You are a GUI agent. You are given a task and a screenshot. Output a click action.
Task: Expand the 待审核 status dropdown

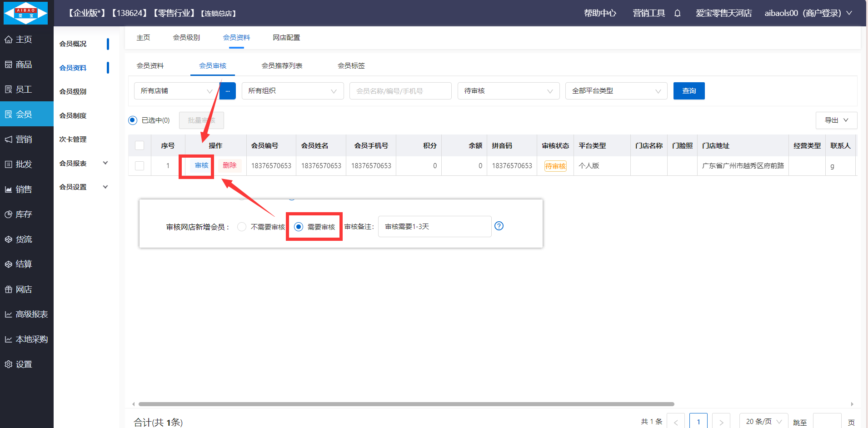(x=508, y=91)
